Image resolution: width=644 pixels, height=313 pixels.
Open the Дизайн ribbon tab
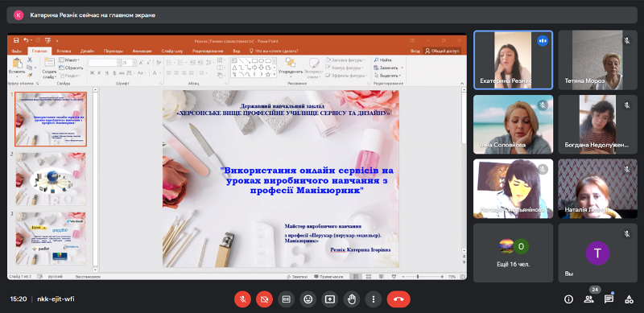point(87,51)
